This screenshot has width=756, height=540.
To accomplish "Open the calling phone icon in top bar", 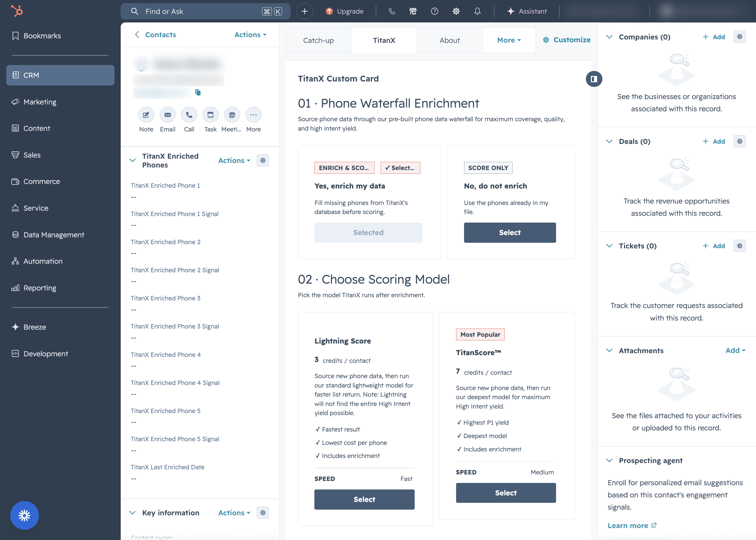I will point(392,11).
